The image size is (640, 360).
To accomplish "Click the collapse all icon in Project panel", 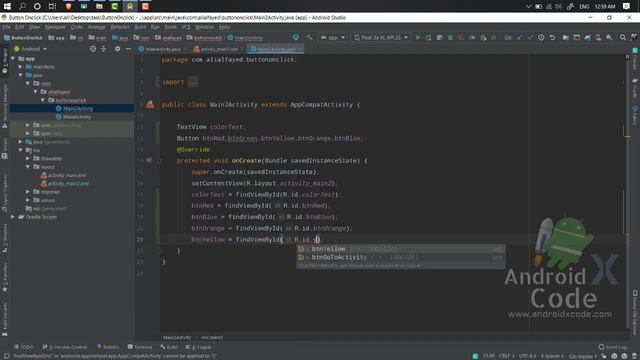I will [x=104, y=49].
